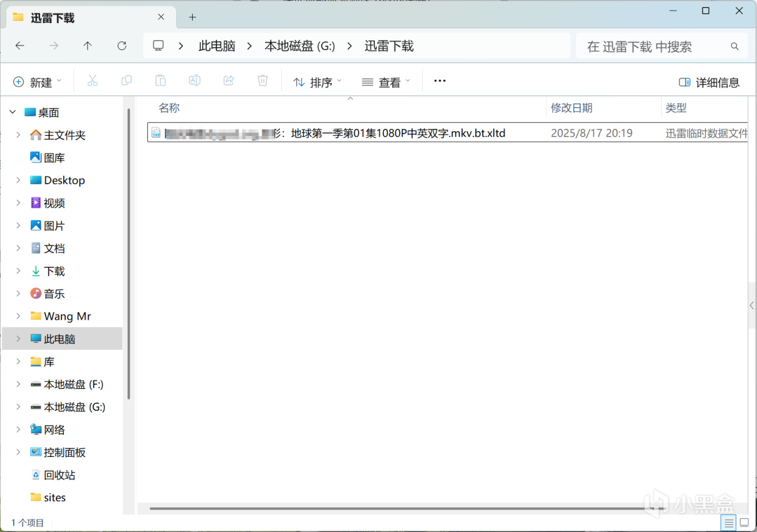Select 主文件夹 label in the sidebar
Screen dimensions: 757x532
[65, 135]
